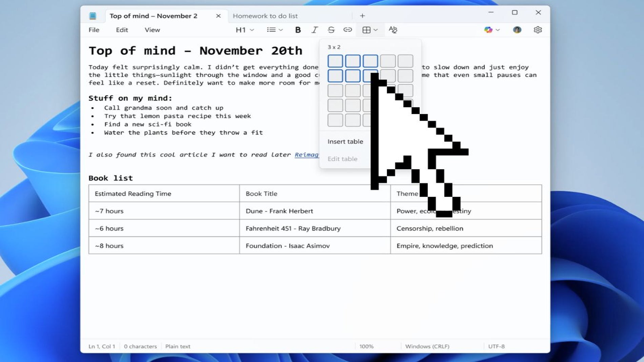Click Insert table in the popup

(x=345, y=142)
